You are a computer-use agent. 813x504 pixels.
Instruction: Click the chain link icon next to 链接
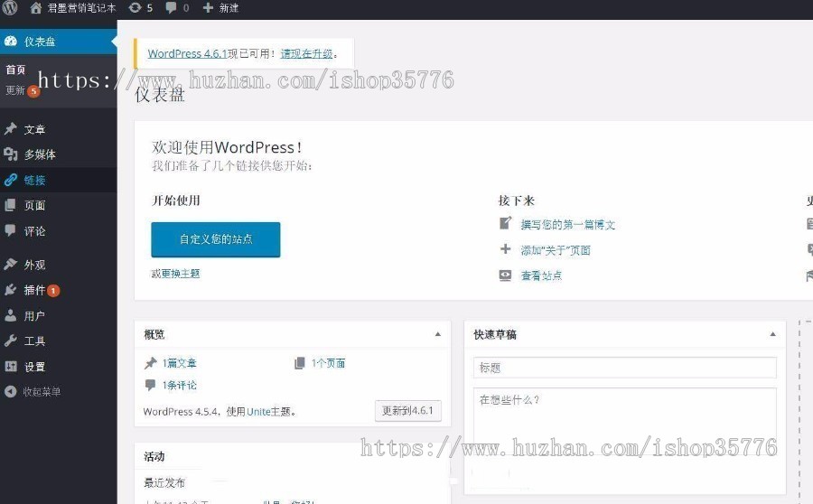[x=11, y=180]
